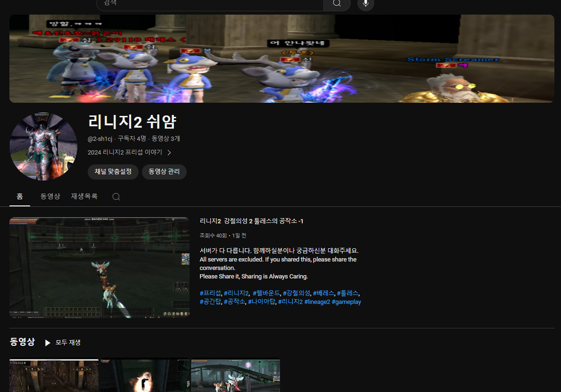Play the featured 강철의성 video thumbnail
The width and height of the screenshot is (561, 392).
pyautogui.click(x=99, y=268)
